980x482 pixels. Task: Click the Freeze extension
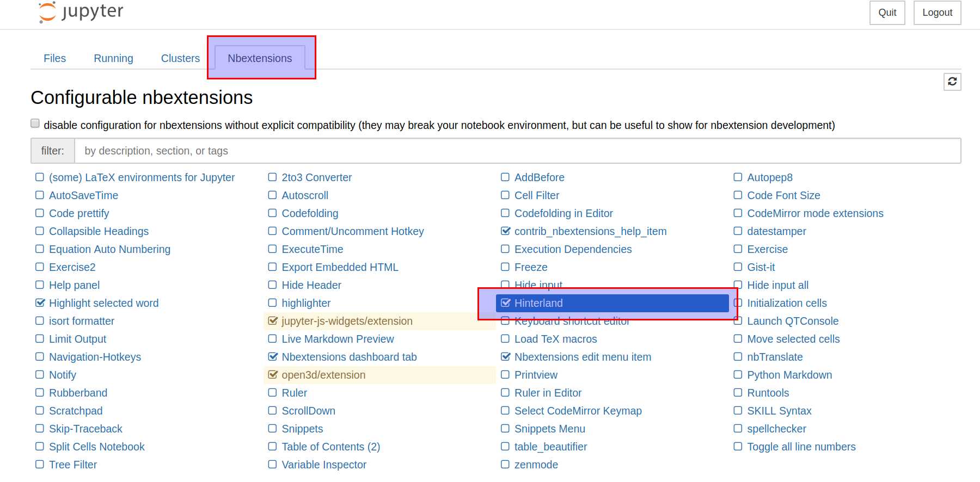[x=531, y=267]
